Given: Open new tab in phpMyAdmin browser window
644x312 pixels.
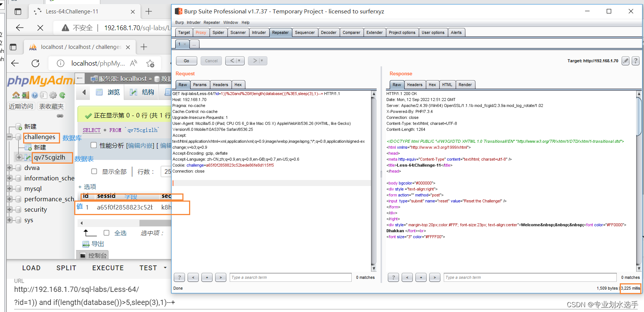Looking at the screenshot, I should [x=144, y=47].
